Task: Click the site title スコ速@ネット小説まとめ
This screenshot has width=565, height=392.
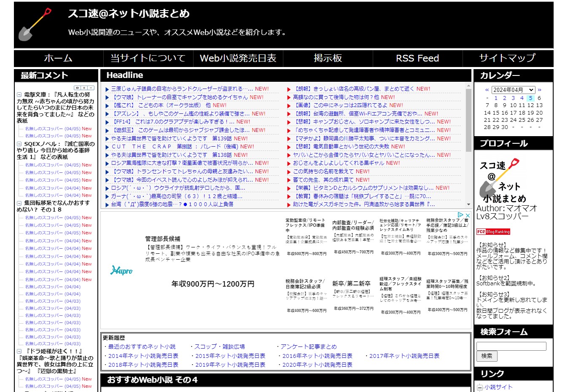Action: coord(129,14)
